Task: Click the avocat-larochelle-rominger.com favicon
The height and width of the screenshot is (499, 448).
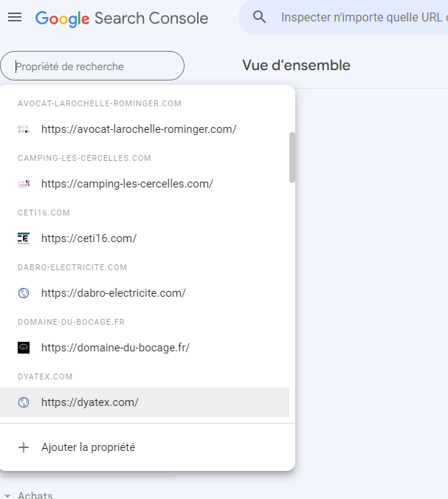Action: 24,129
